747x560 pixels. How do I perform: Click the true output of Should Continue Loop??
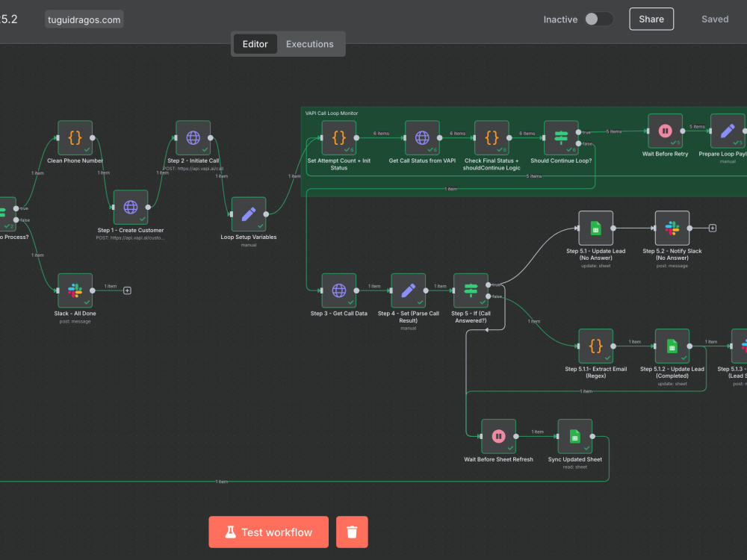click(578, 132)
